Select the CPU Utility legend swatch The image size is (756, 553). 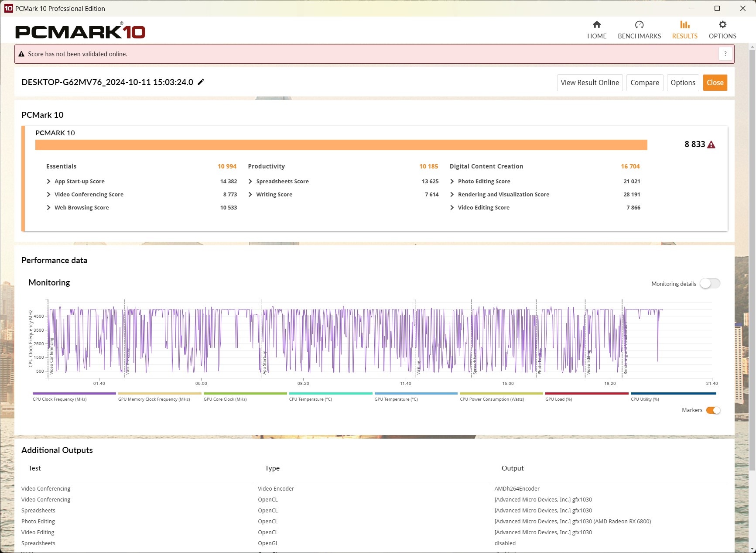point(673,393)
